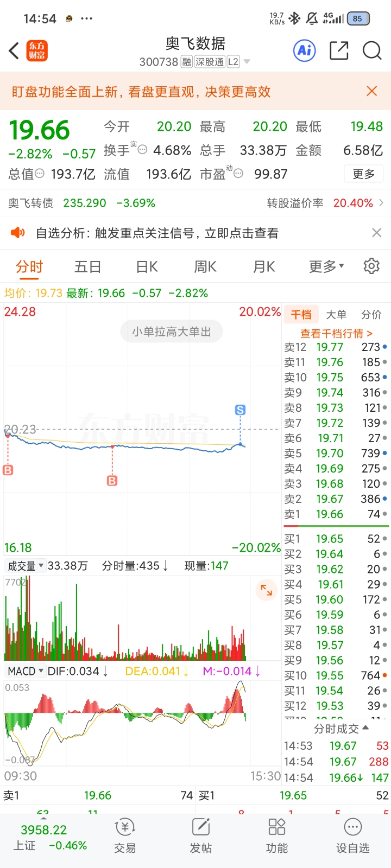Tap the 盯盘功能全面上新 banner text
This screenshot has width=391, height=868.
tap(141, 91)
